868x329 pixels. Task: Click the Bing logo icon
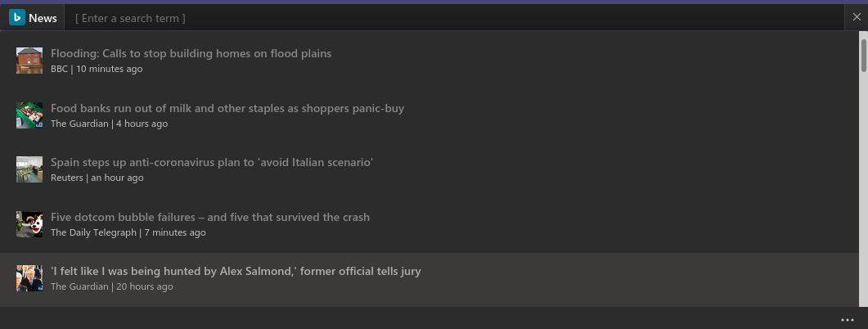[x=17, y=18]
